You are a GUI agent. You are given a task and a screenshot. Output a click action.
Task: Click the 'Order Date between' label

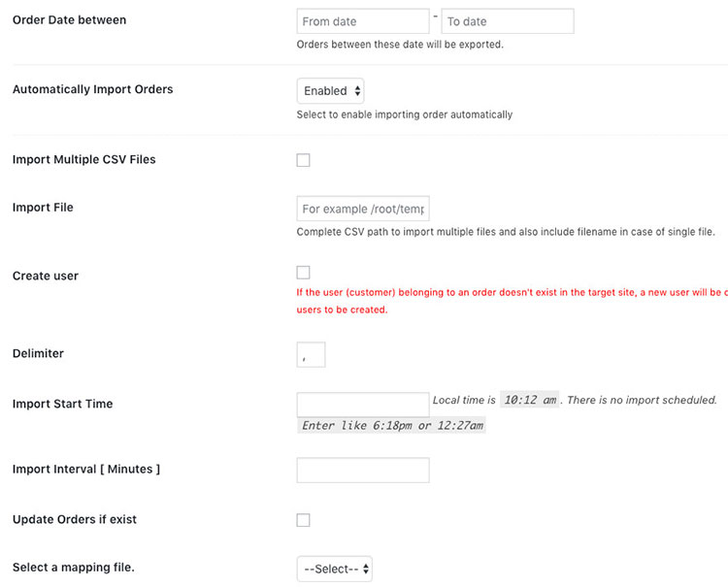(x=69, y=19)
